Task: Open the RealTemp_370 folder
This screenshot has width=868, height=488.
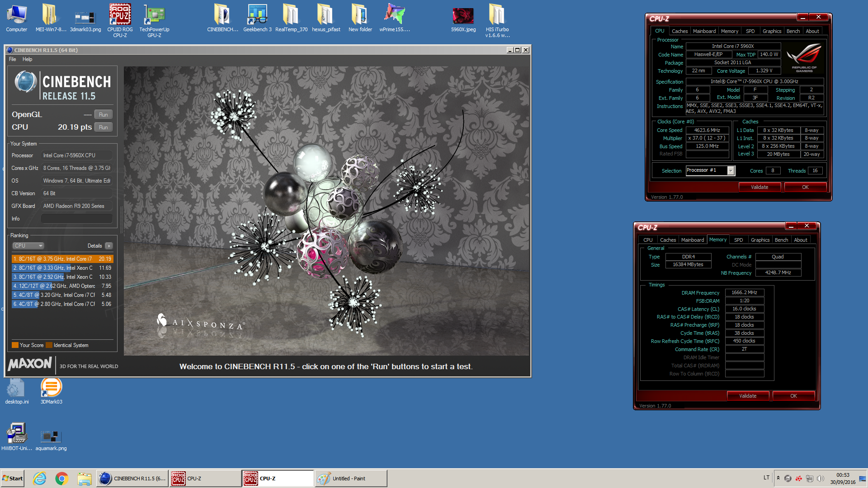Action: click(291, 18)
